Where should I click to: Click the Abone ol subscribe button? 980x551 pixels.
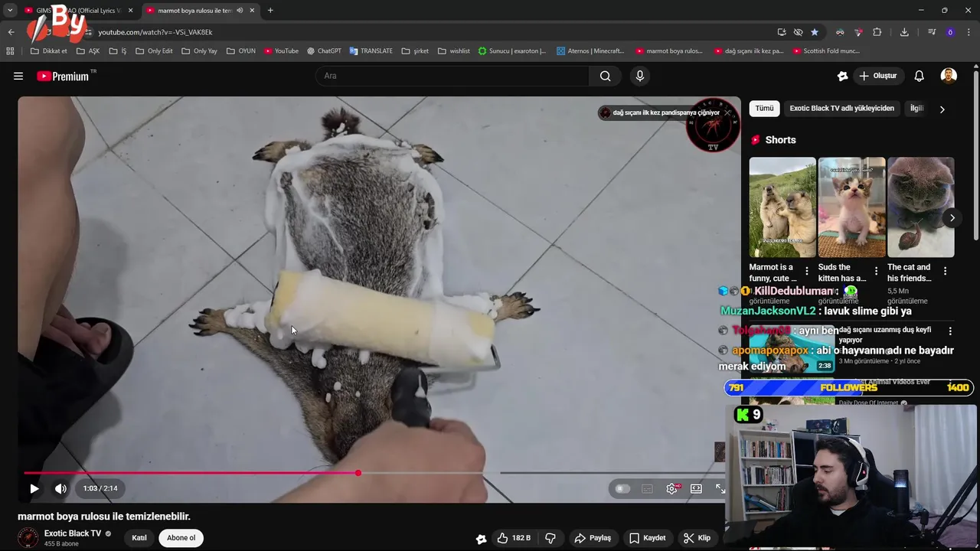tap(181, 538)
